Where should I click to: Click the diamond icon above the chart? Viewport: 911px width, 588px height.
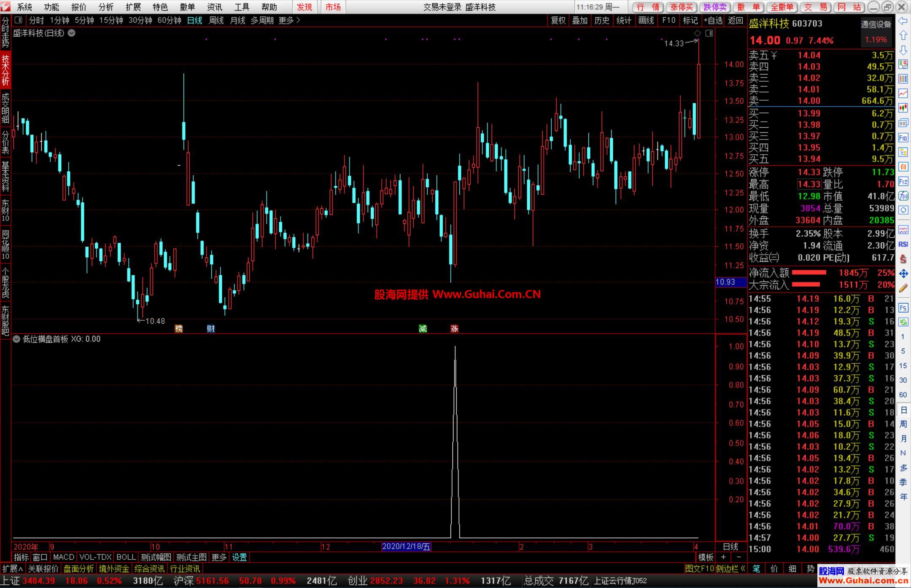[x=697, y=33]
